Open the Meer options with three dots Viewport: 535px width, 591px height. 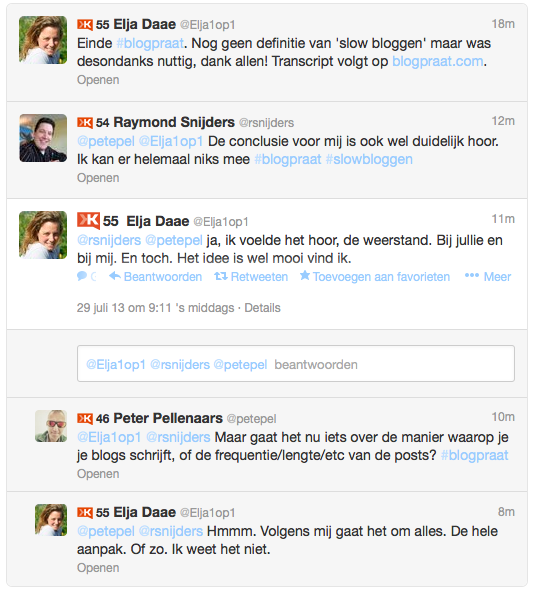click(488, 277)
